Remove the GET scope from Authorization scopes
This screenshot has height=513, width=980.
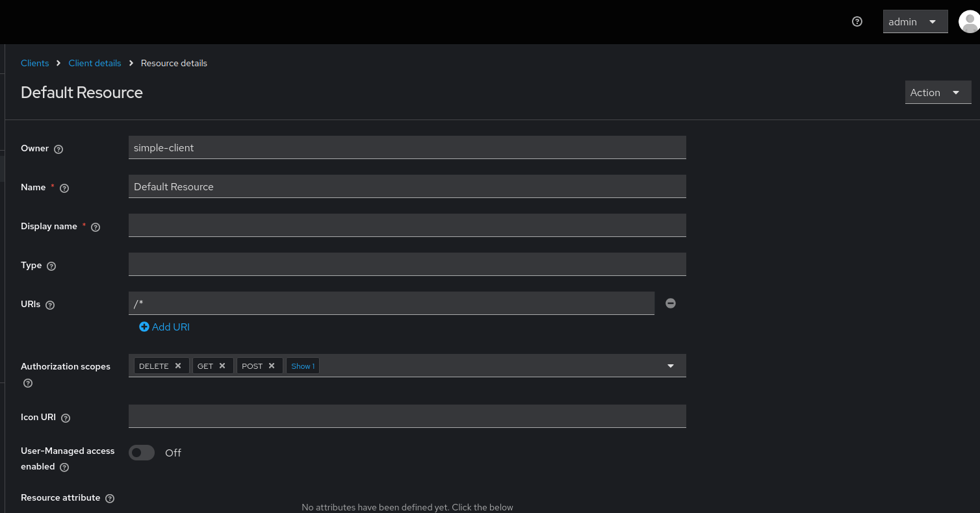coord(222,365)
